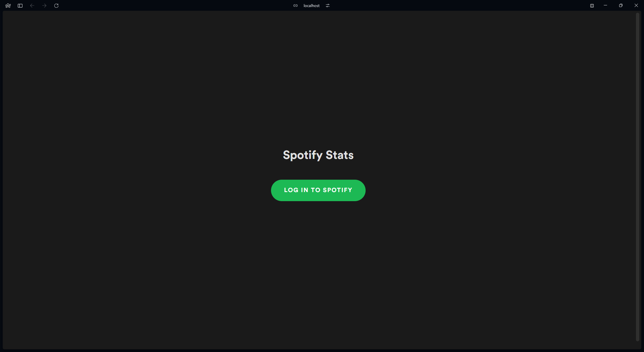Go forward with the right arrow

point(44,6)
